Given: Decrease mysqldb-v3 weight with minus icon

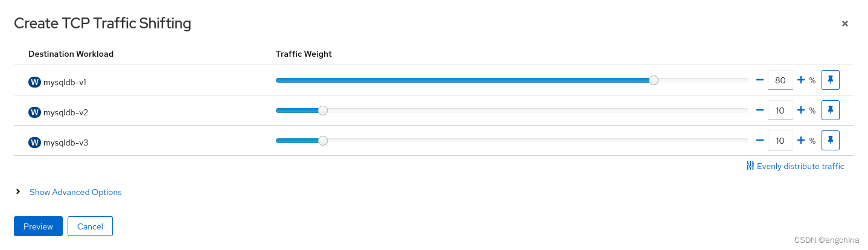Looking at the screenshot, I should coord(760,141).
